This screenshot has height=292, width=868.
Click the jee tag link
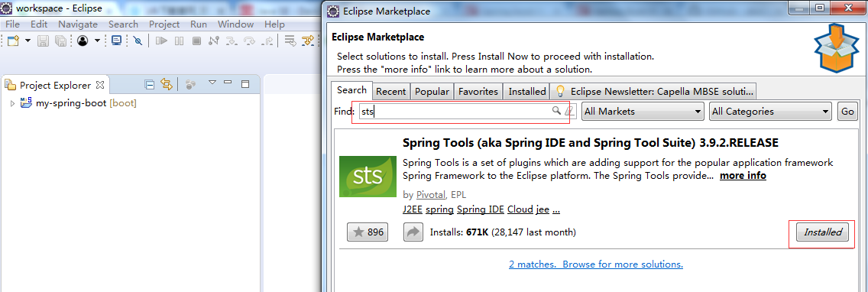coord(542,210)
